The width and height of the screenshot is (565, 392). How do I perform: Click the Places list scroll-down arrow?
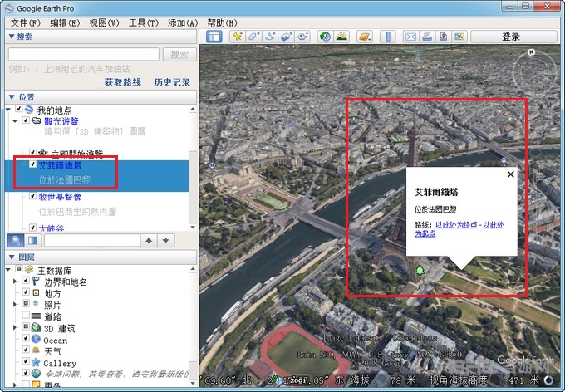tap(193, 228)
